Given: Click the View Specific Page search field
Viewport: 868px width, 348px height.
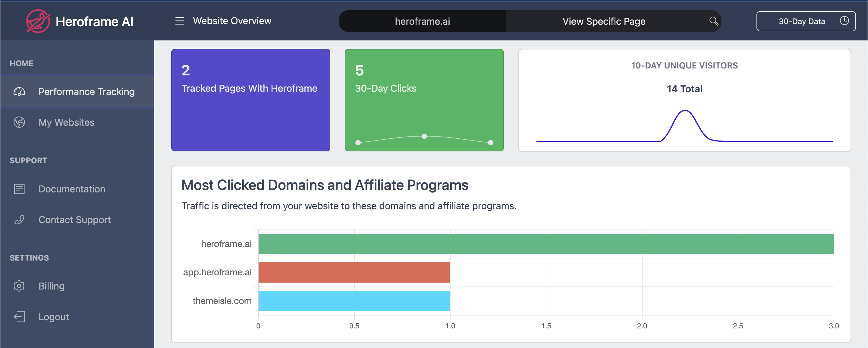Looking at the screenshot, I should click(614, 21).
